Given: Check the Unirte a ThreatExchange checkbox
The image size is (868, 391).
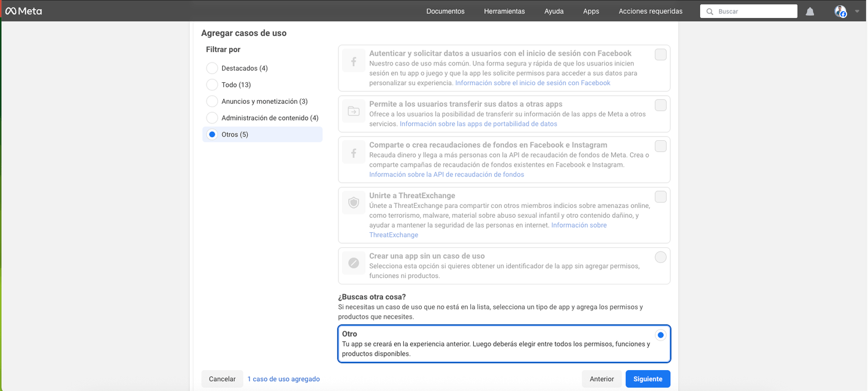Looking at the screenshot, I should [660, 197].
